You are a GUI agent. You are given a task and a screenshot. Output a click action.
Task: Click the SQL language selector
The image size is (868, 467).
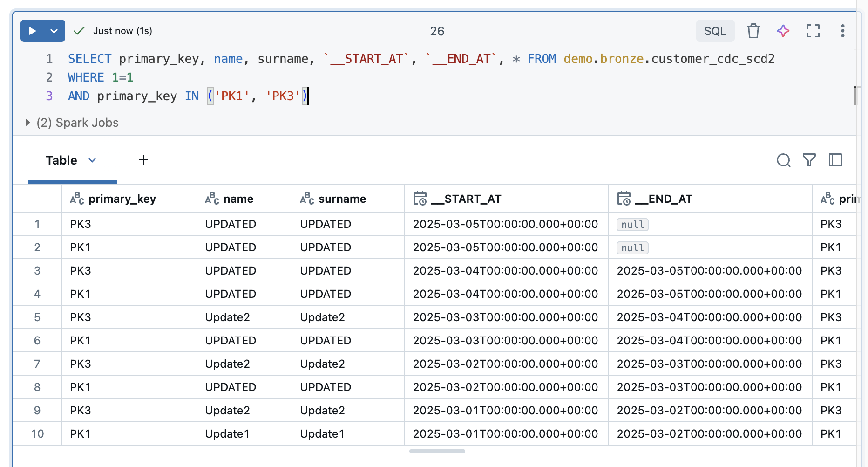click(x=715, y=31)
